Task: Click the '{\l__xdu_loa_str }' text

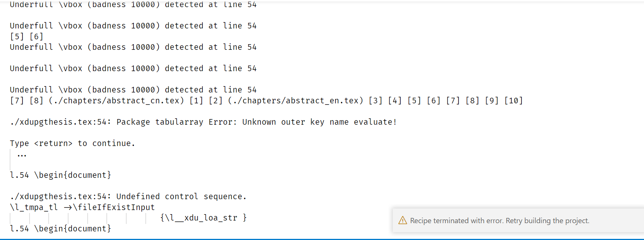Action: 203,218
